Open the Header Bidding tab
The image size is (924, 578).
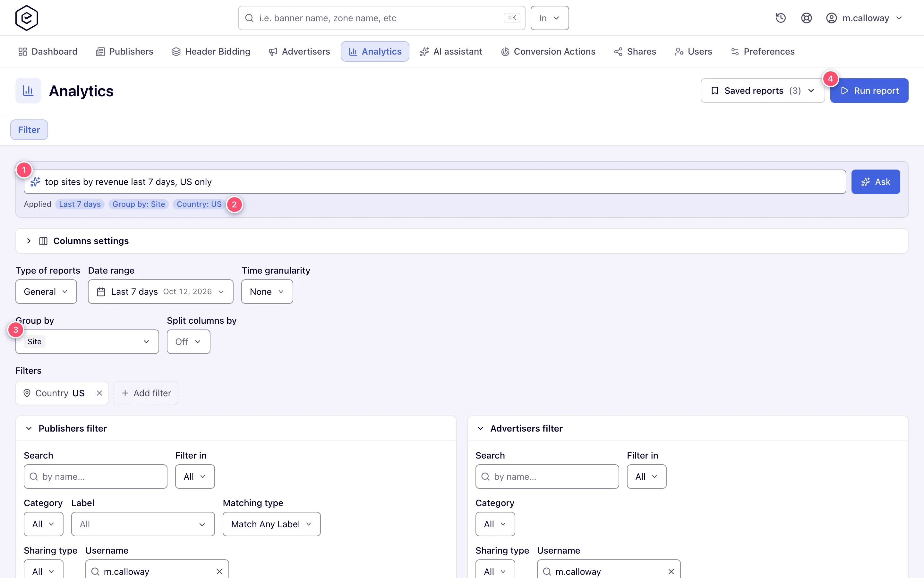coord(211,52)
